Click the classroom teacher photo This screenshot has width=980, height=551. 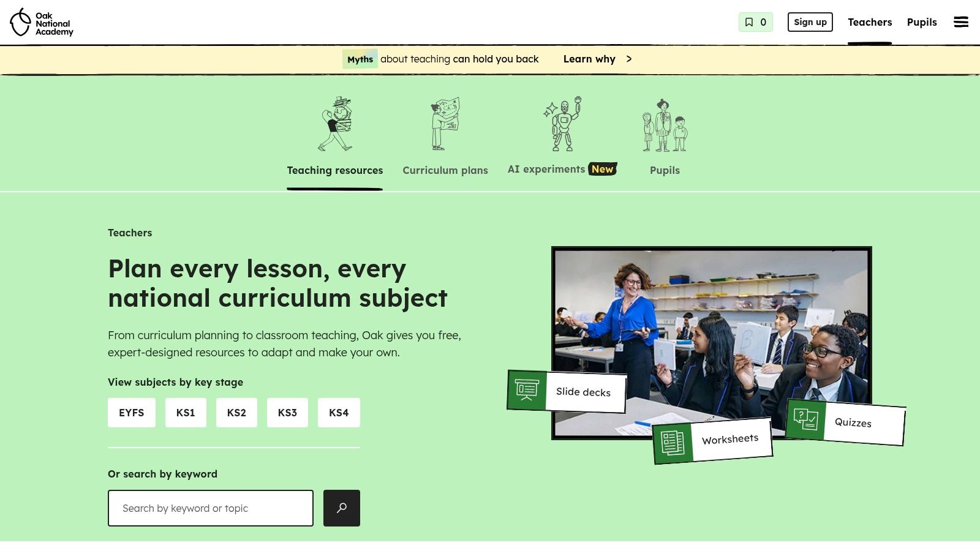pos(712,343)
